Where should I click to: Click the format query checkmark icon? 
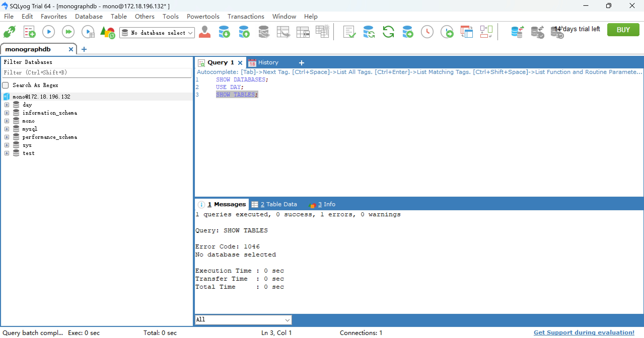coord(349,32)
